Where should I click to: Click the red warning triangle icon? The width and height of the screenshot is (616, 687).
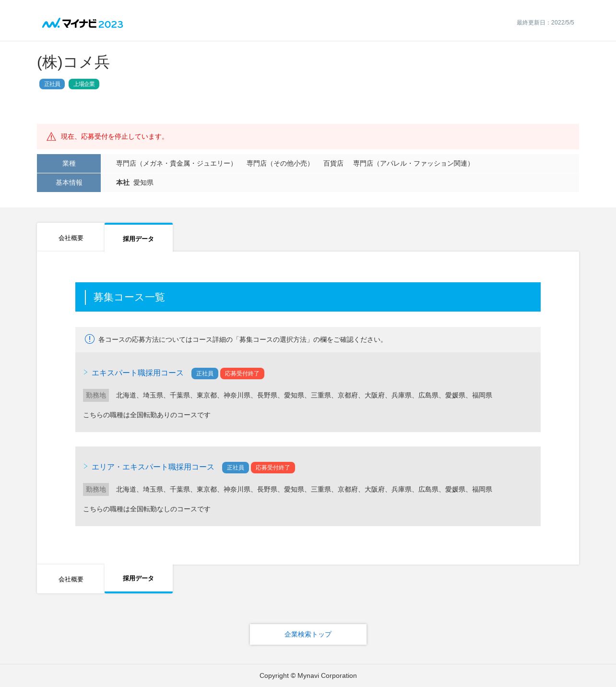51,137
